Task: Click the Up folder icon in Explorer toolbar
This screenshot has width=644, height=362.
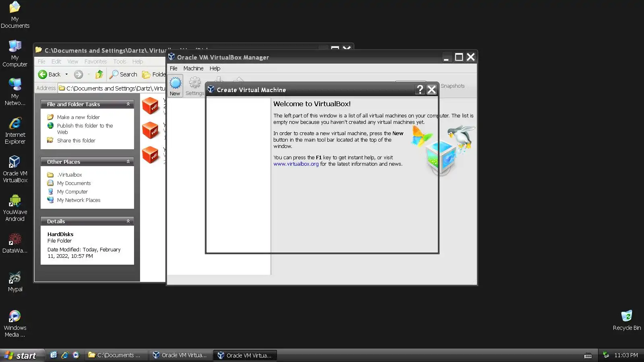Action: [x=99, y=74]
